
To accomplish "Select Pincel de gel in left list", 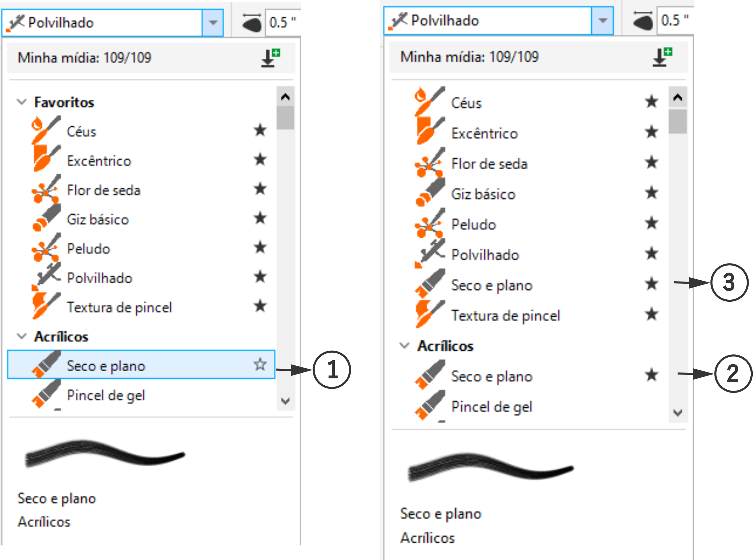I will click(x=106, y=395).
